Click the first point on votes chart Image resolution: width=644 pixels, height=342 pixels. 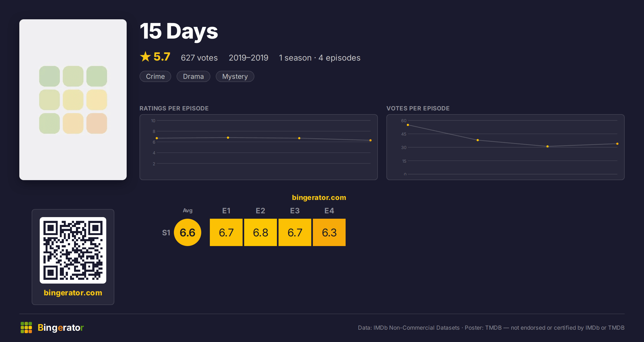point(408,125)
